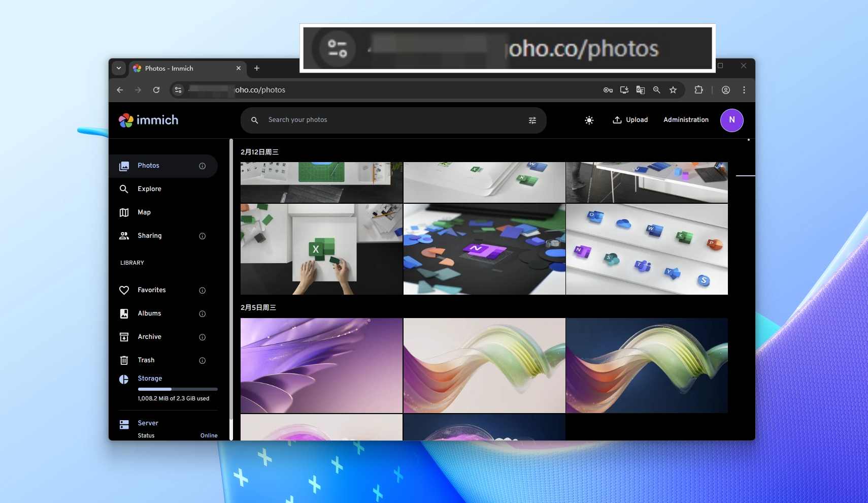
Task: Open the Explore page
Action: coord(163,189)
